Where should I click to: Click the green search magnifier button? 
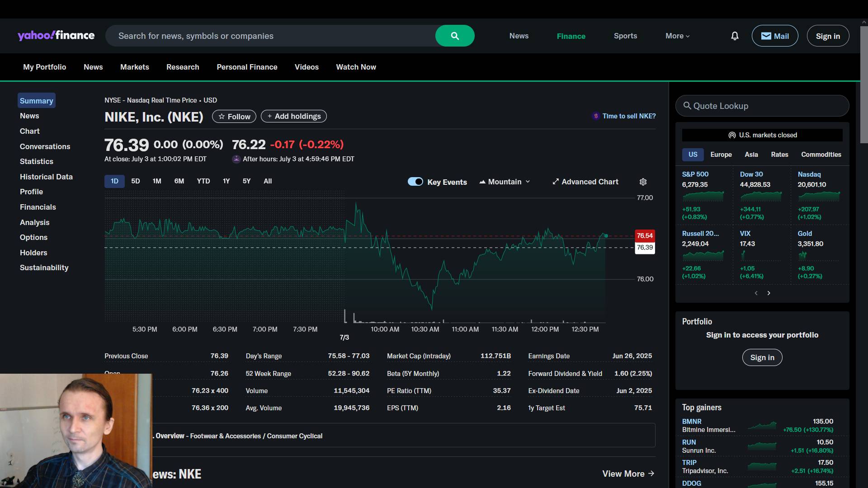455,36
